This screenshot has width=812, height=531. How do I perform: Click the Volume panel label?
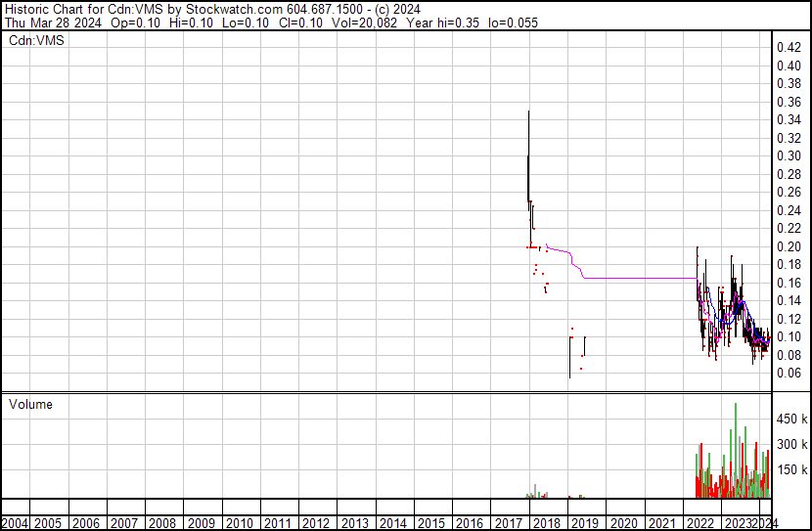[30, 404]
